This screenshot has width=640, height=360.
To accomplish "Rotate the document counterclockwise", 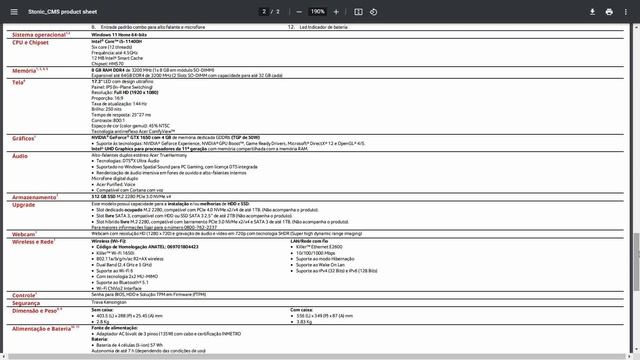I will point(373,12).
